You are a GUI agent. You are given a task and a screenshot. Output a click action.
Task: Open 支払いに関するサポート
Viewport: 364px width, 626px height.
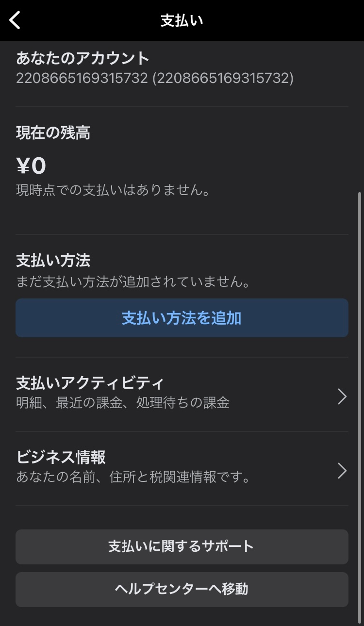(182, 546)
